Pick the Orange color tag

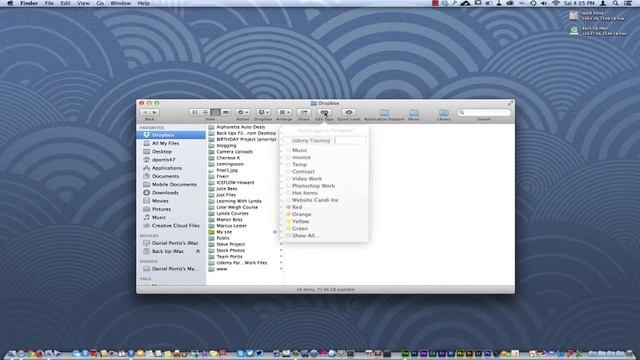[301, 214]
